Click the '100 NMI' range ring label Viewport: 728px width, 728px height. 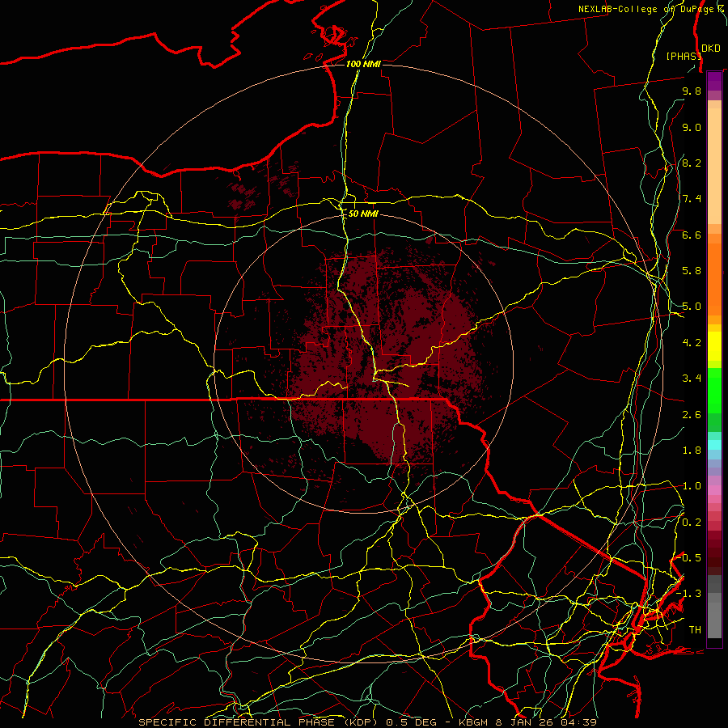point(363,64)
